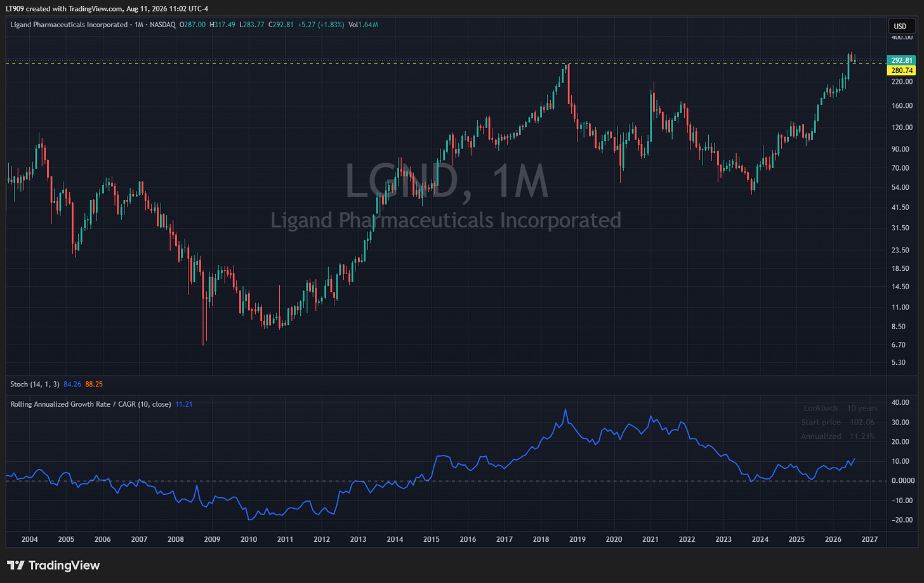The image size is (924, 583).
Task: Click the +5.27 (+1.83%) change value
Action: coord(320,25)
